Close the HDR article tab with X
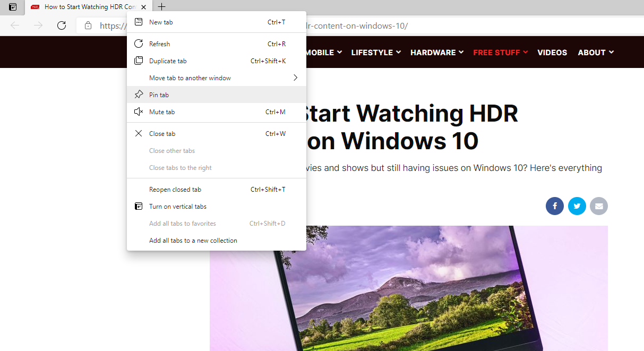The height and width of the screenshot is (351, 644). [143, 7]
